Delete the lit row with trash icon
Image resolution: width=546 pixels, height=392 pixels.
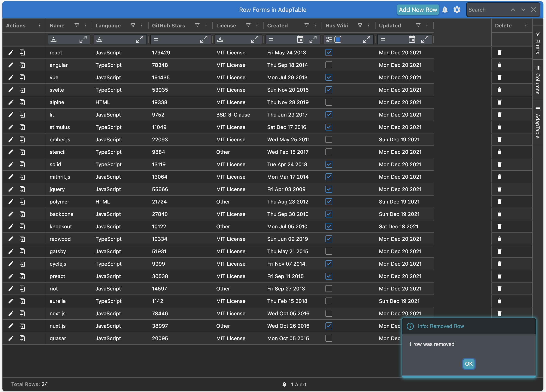pos(500,115)
